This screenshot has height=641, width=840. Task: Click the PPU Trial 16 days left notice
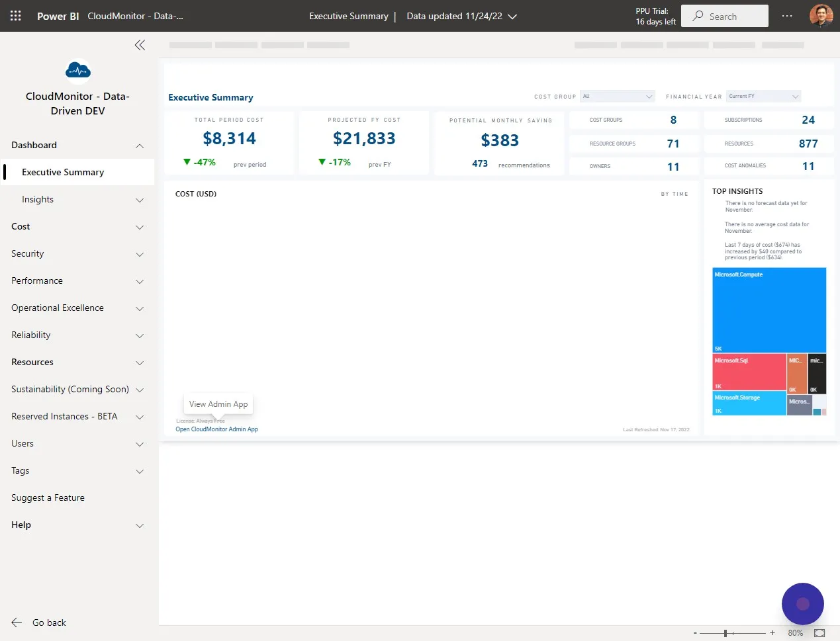655,16
